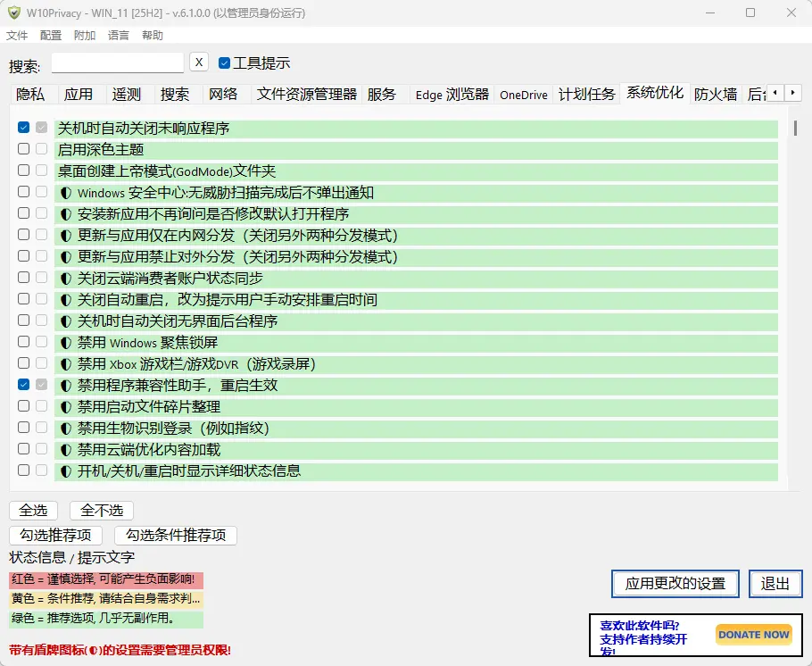Screen dimensions: 812x666
Task: Click the shield icon beside 禁用启动文件碎片整理
Action: point(66,407)
